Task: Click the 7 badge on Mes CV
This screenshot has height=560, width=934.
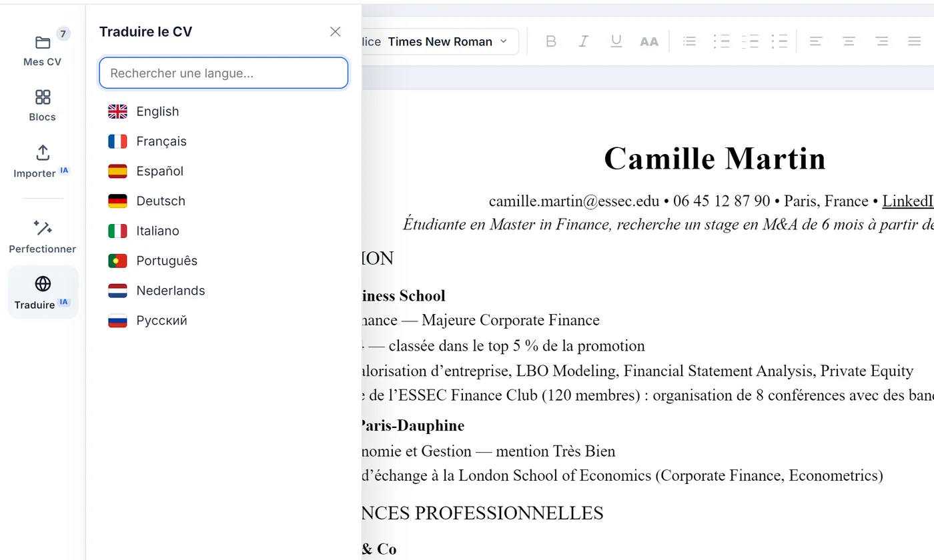Action: tap(63, 34)
